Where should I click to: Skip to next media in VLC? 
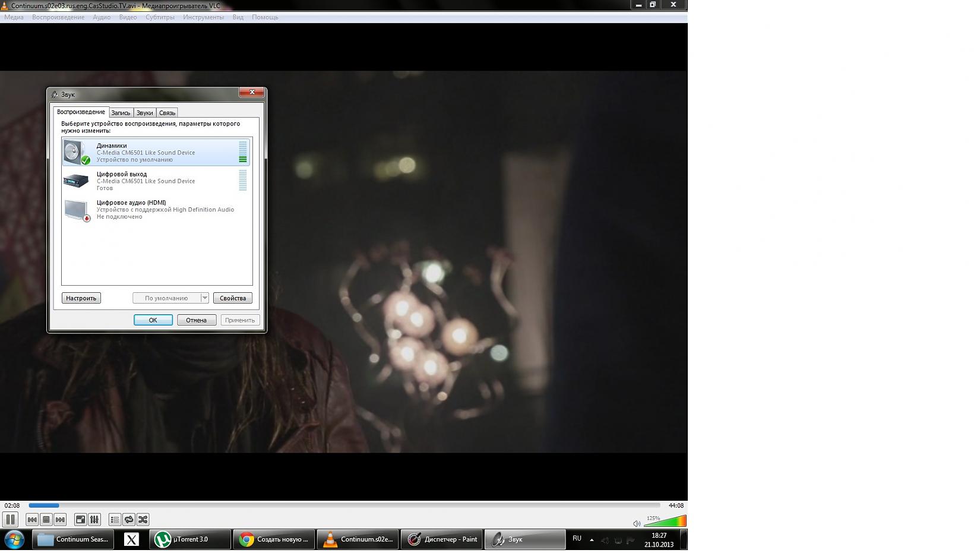point(60,519)
